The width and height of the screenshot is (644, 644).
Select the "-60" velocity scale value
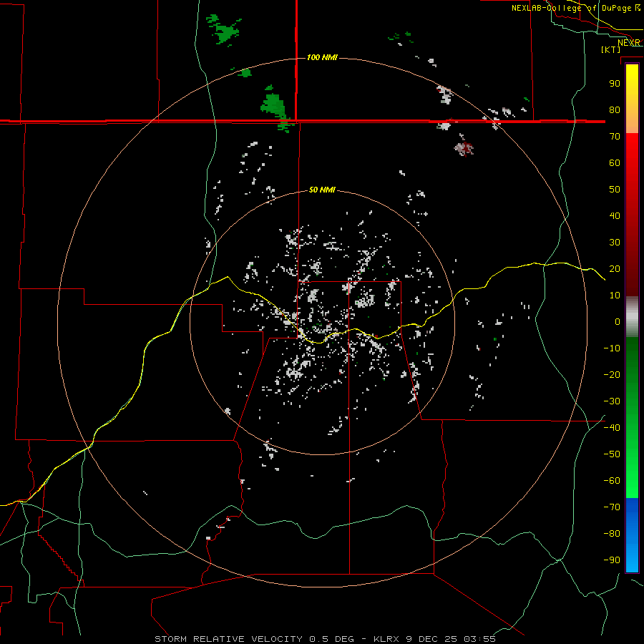click(x=612, y=481)
